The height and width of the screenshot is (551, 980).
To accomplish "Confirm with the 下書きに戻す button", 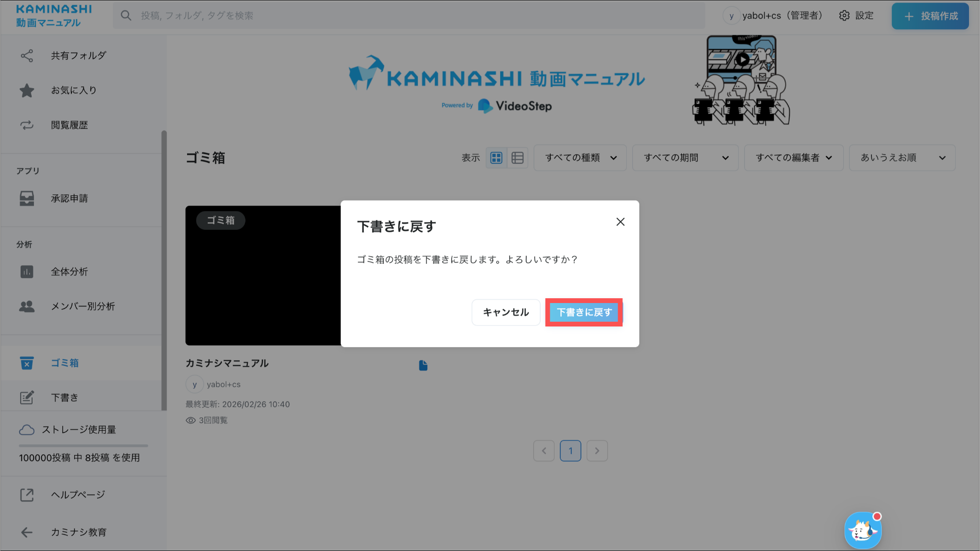I will pos(584,312).
